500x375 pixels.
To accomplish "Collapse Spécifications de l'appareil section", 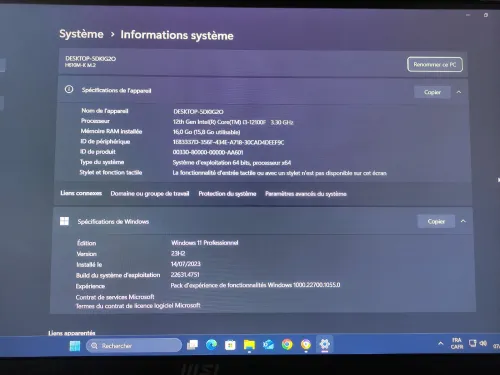I will pyautogui.click(x=459, y=92).
